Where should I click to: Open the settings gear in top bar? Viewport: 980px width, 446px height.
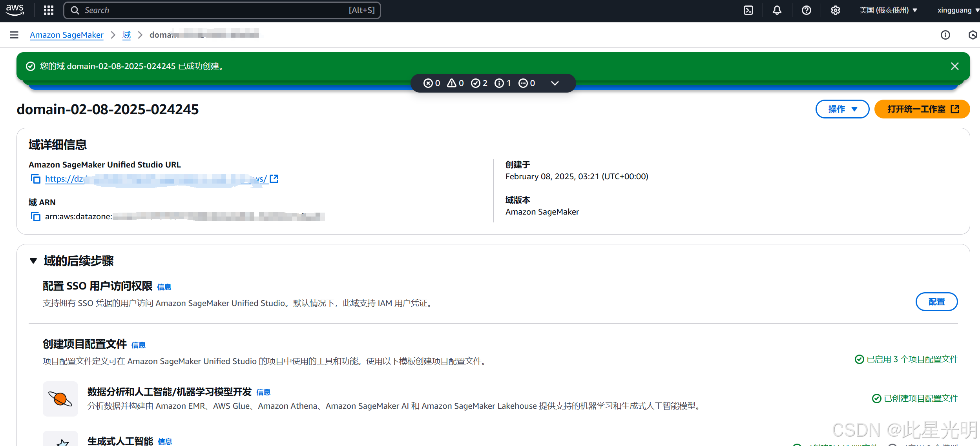tap(835, 10)
